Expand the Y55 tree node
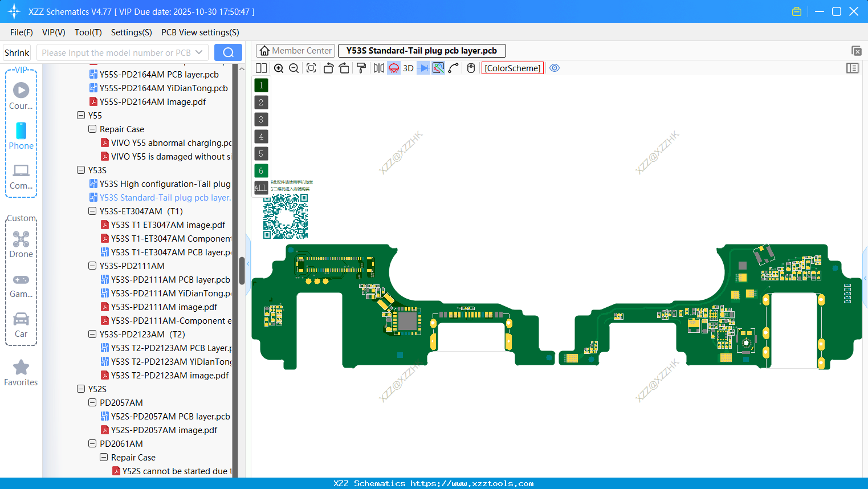Screen dimensions: 868x489 81,115
